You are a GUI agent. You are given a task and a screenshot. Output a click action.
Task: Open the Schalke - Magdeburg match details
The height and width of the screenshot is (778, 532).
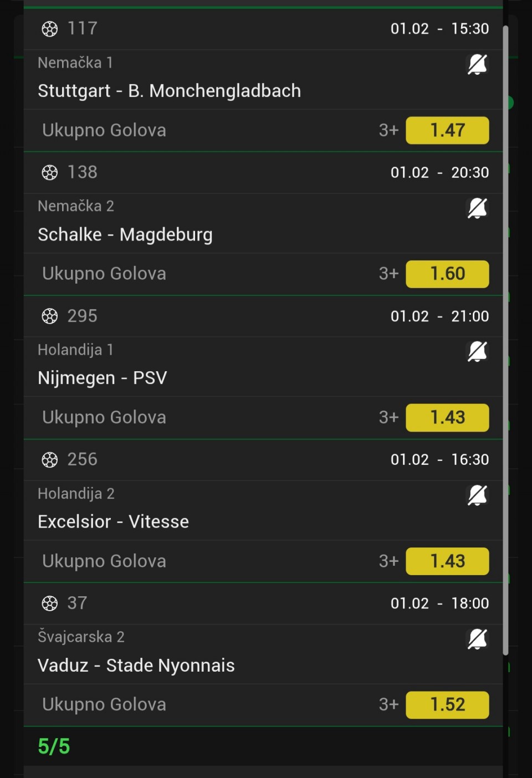tap(125, 234)
